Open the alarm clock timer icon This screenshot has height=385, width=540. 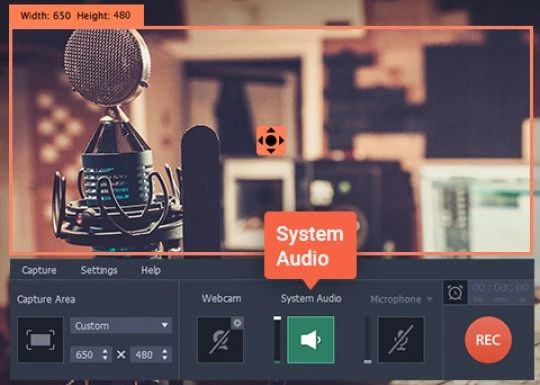455,293
